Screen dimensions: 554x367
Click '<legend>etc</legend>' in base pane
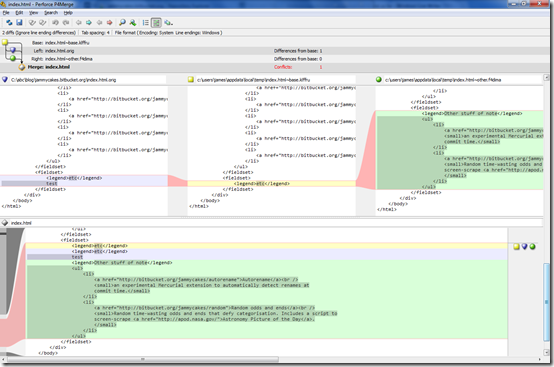pyautogui.click(x=262, y=184)
